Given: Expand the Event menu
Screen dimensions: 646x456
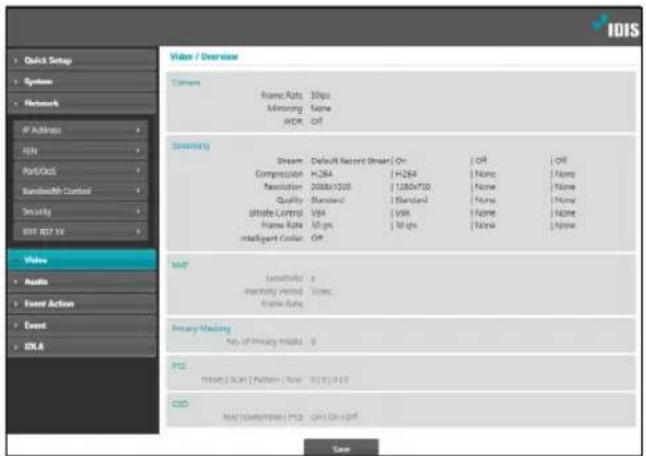Looking at the screenshot, I should tap(82, 325).
